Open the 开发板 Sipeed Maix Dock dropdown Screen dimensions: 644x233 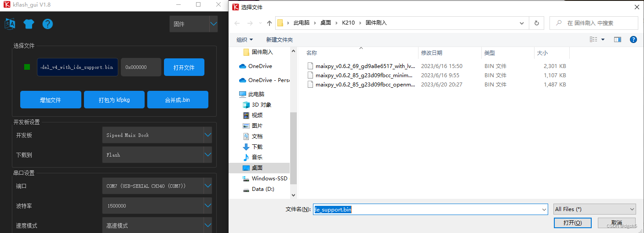pyautogui.click(x=157, y=135)
